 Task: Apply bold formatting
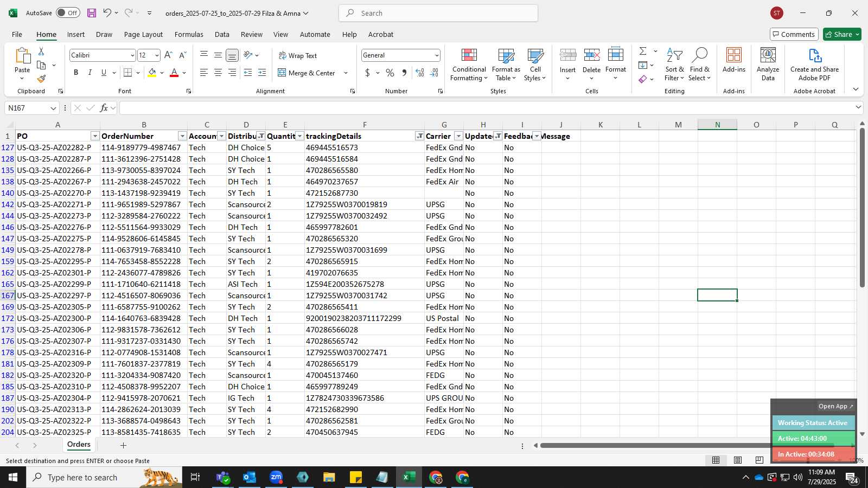76,73
